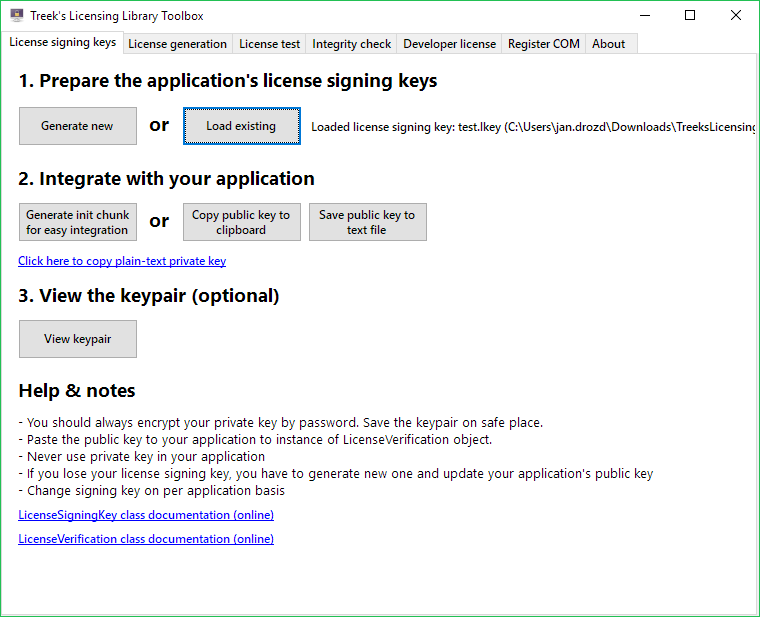The width and height of the screenshot is (760, 617).
Task: Click heading 'Integrate with your application'
Action: (x=166, y=179)
